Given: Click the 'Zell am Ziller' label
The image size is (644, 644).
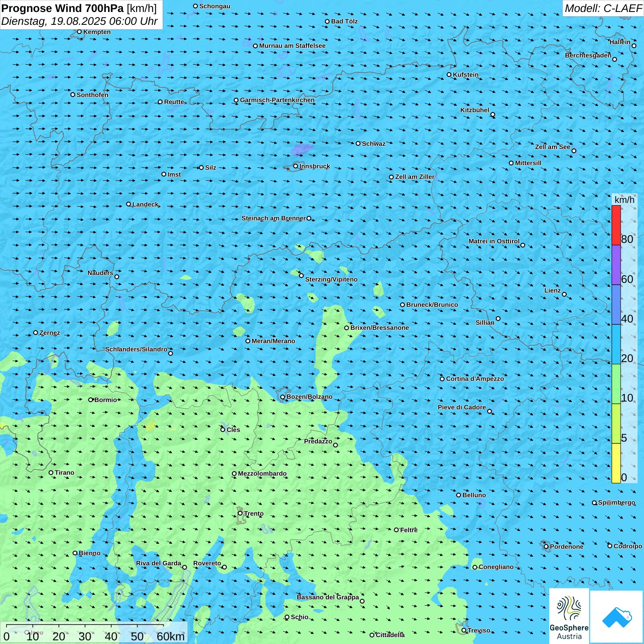Looking at the screenshot, I should [x=415, y=177].
